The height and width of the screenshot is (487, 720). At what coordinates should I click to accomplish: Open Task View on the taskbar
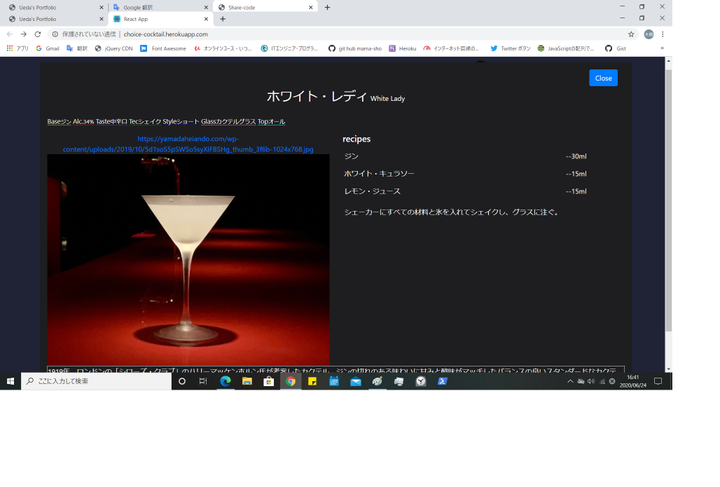203,381
